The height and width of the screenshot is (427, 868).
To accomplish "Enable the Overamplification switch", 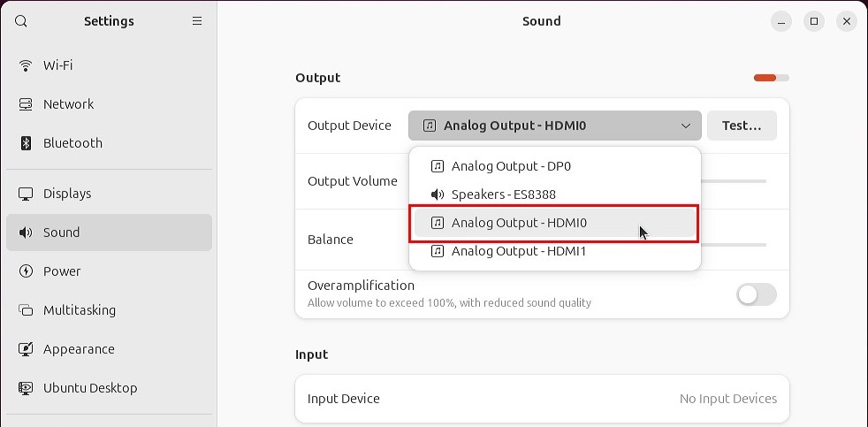I will [756, 294].
